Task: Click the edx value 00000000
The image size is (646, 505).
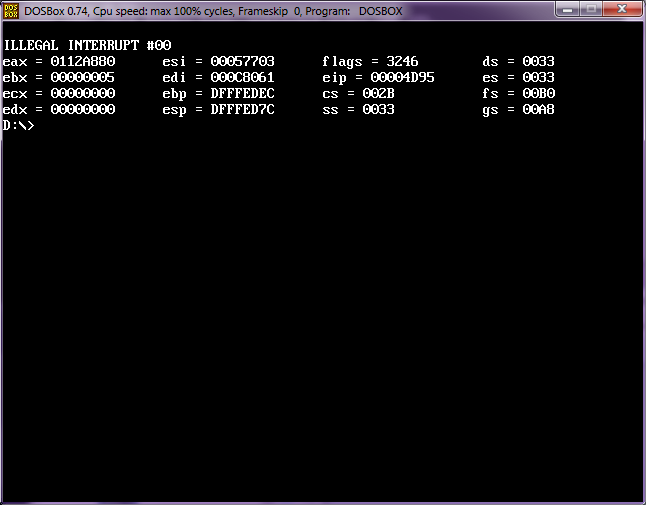Action: (x=83, y=110)
